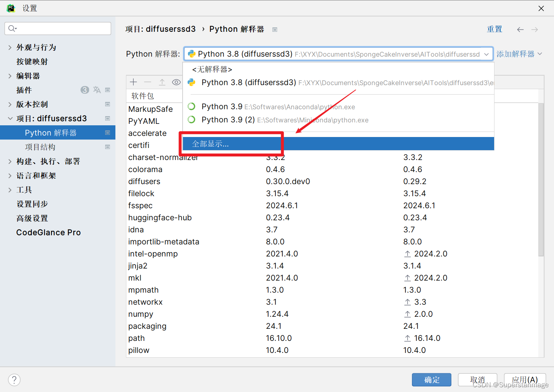Image resolution: width=554 pixels, height=392 pixels.
Task: Choose 全部显示... in the dropdown
Action: [x=338, y=144]
